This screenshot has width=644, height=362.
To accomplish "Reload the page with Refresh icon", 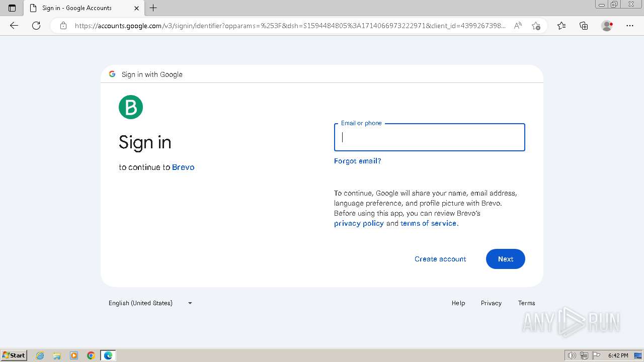I will click(x=36, y=26).
